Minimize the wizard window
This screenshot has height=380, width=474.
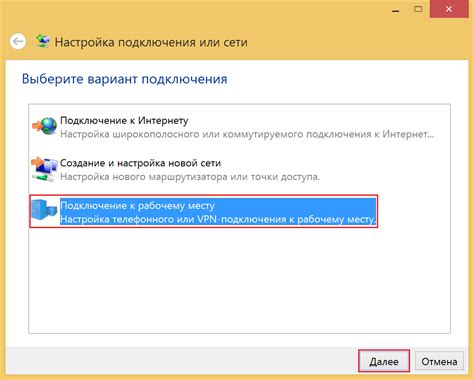396,10
